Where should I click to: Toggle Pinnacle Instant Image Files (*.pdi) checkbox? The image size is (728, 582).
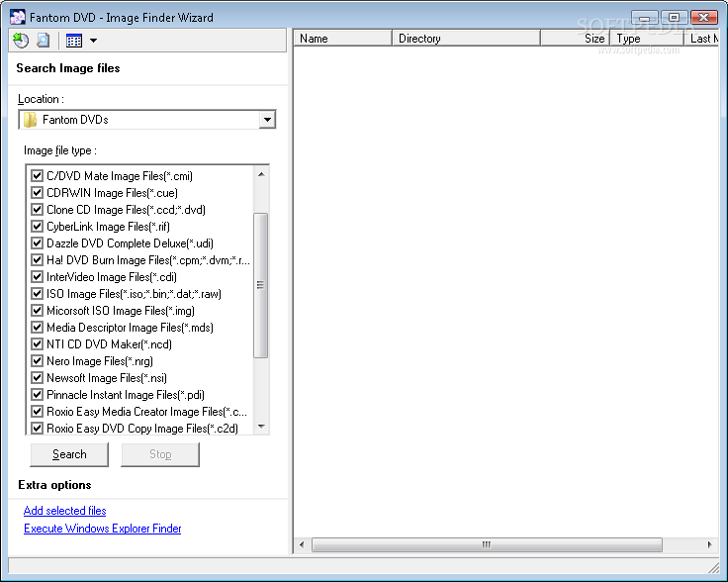pos(38,394)
